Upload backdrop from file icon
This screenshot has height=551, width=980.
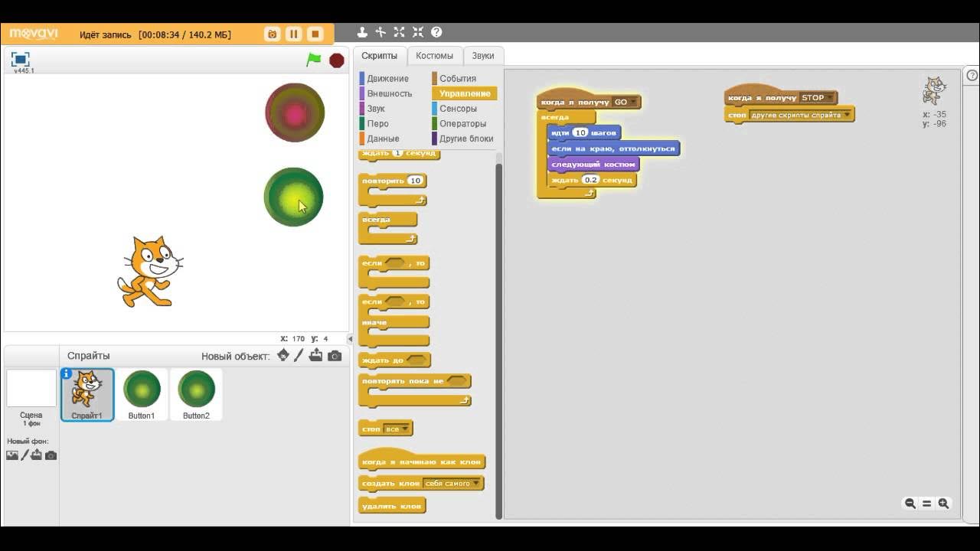(x=37, y=455)
